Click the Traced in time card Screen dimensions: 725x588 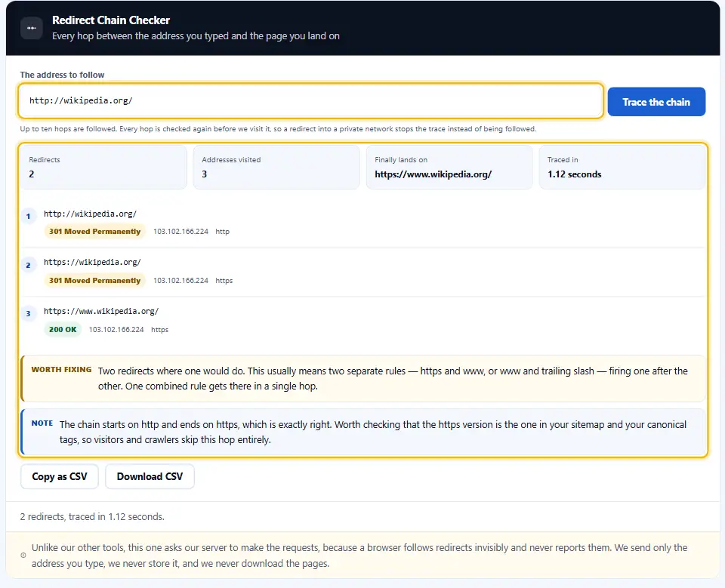(622, 168)
